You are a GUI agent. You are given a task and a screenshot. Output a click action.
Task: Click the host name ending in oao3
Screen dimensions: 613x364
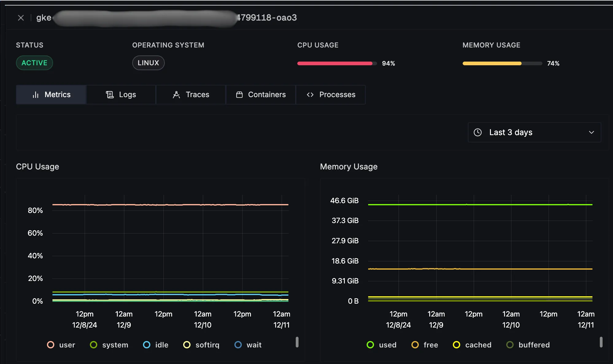coord(167,18)
